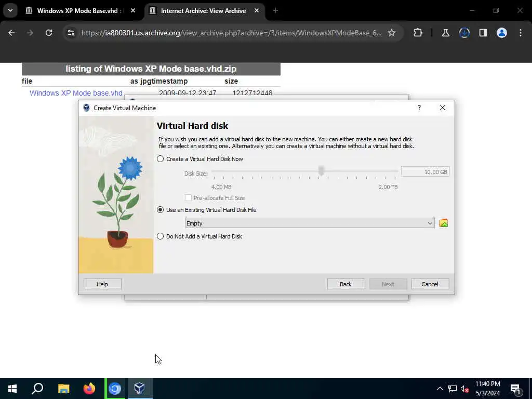Click the timestamp 2009-09-12 23:47
Viewport: 532px width, 399px height.
point(188,93)
